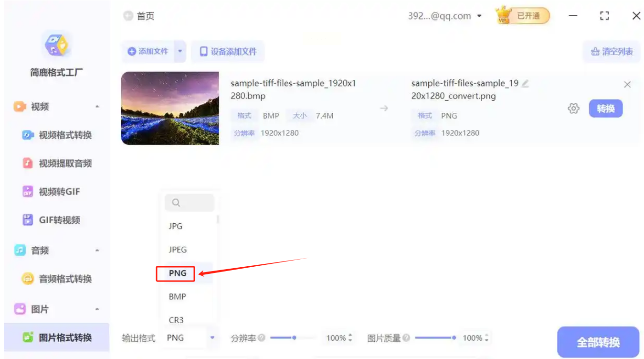
Task: Click the 添加文件 button
Action: pos(148,51)
